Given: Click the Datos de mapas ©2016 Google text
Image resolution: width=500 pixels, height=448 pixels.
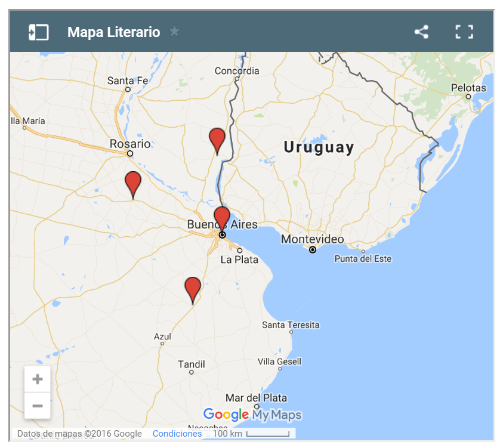Looking at the screenshot, I should [79, 434].
